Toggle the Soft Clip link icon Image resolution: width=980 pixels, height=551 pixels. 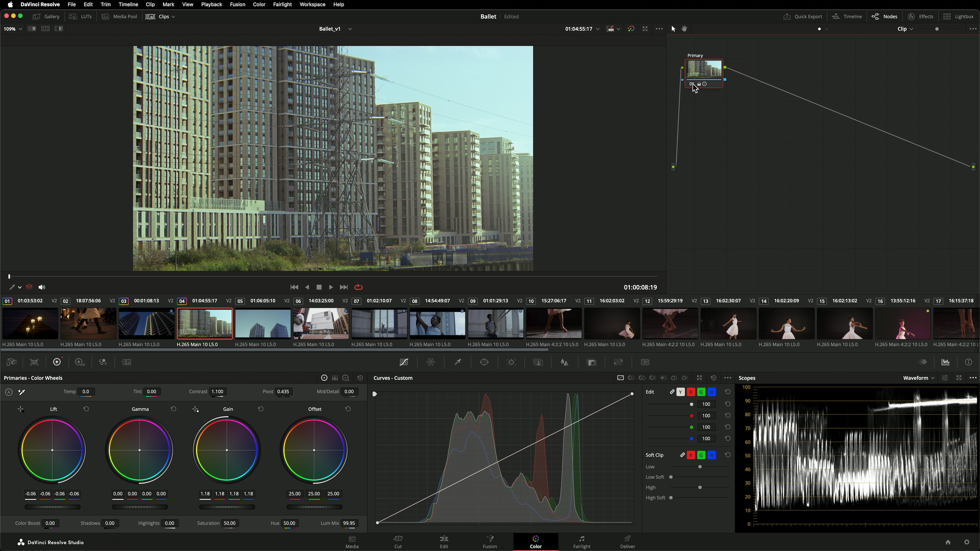click(x=682, y=455)
